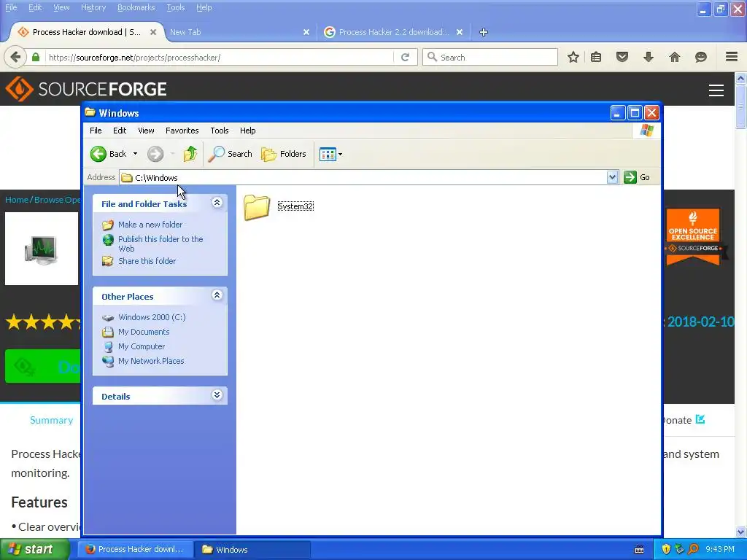Toggle the Folders pane button
The height and width of the screenshot is (560, 747).
pyautogui.click(x=284, y=154)
